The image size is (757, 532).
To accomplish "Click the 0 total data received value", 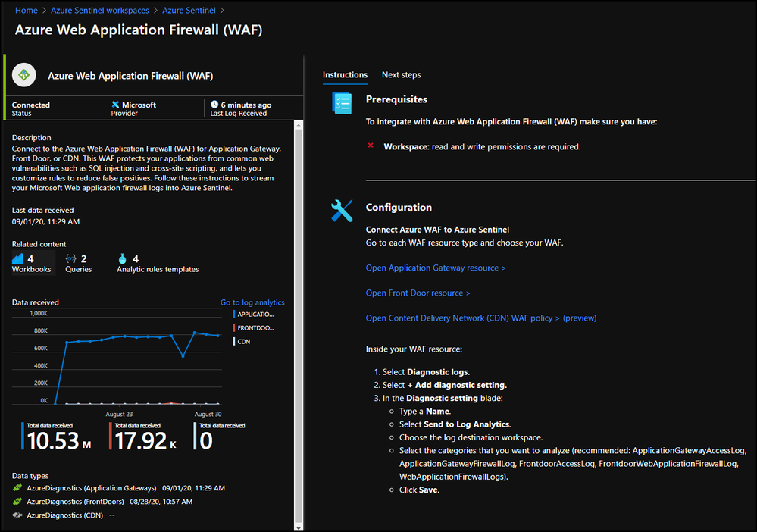I will click(x=206, y=440).
